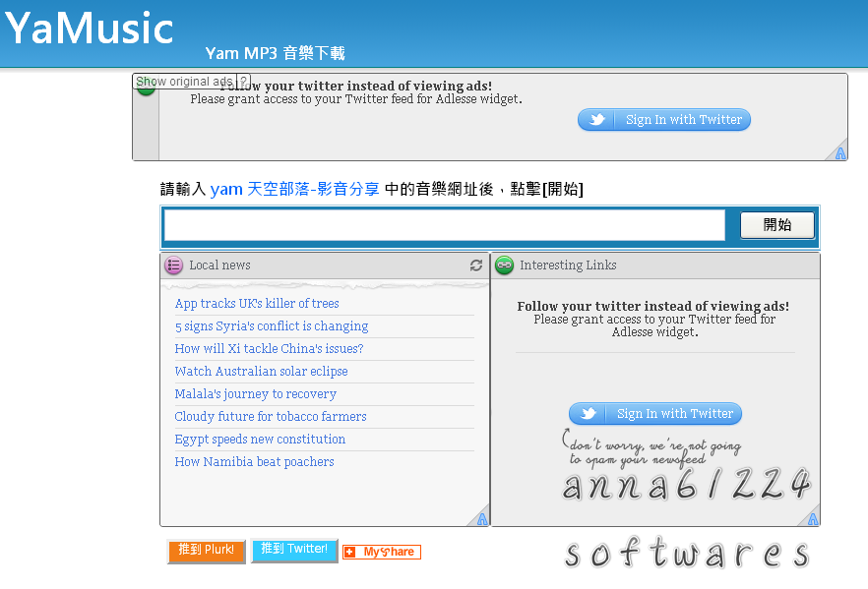The image size is (868, 589).
Task: Refresh the Local news panel
Action: (476, 265)
